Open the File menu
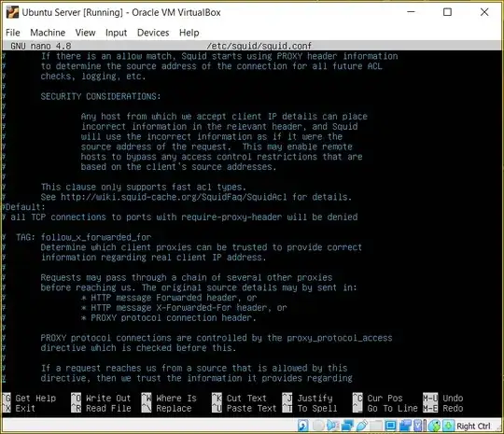 pos(13,33)
